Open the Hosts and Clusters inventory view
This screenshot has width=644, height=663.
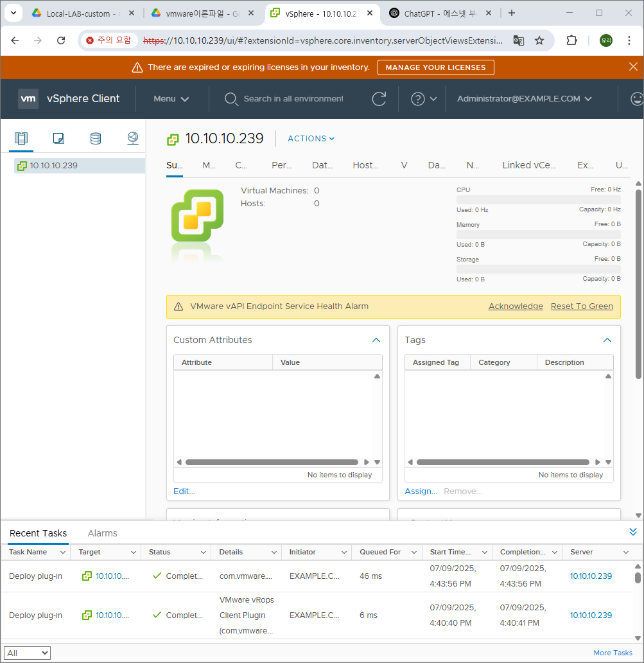click(x=21, y=138)
